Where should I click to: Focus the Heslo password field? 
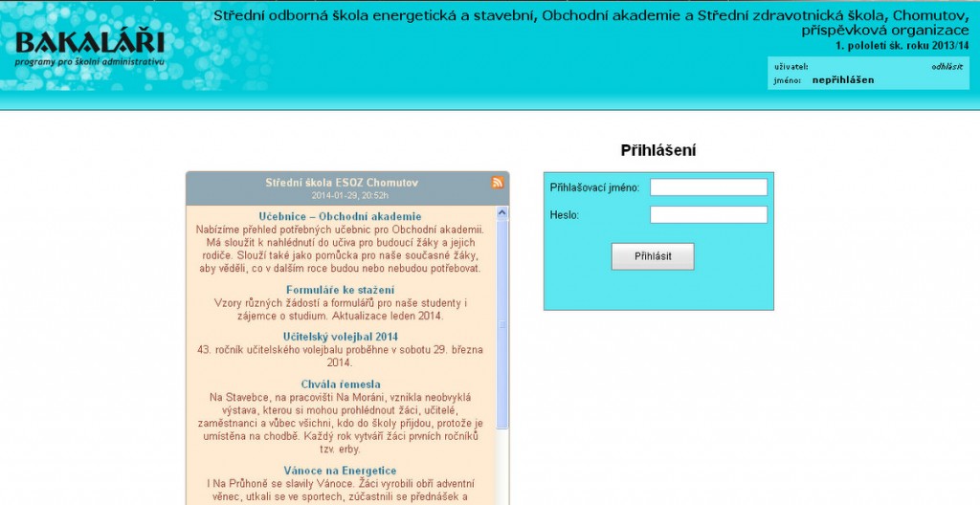pos(708,215)
